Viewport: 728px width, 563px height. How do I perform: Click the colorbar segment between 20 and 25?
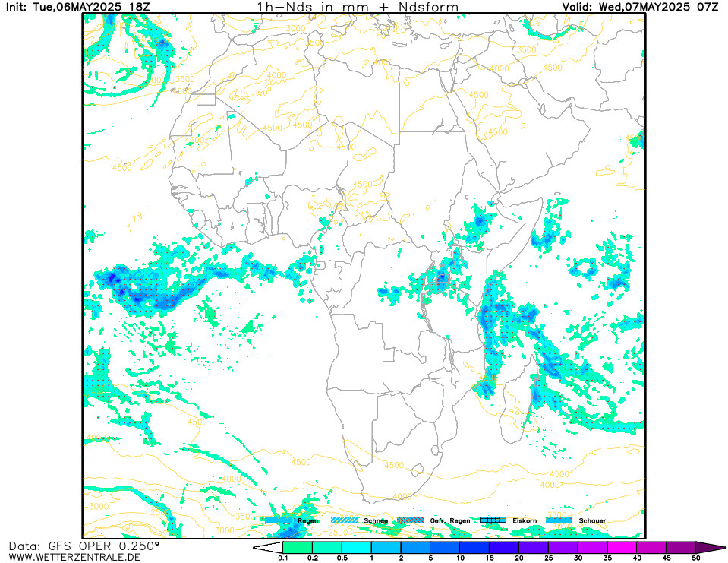[x=534, y=548]
